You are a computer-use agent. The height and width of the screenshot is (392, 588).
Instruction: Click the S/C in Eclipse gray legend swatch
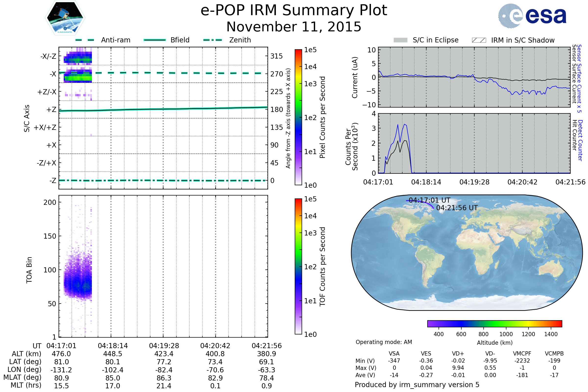coord(400,40)
